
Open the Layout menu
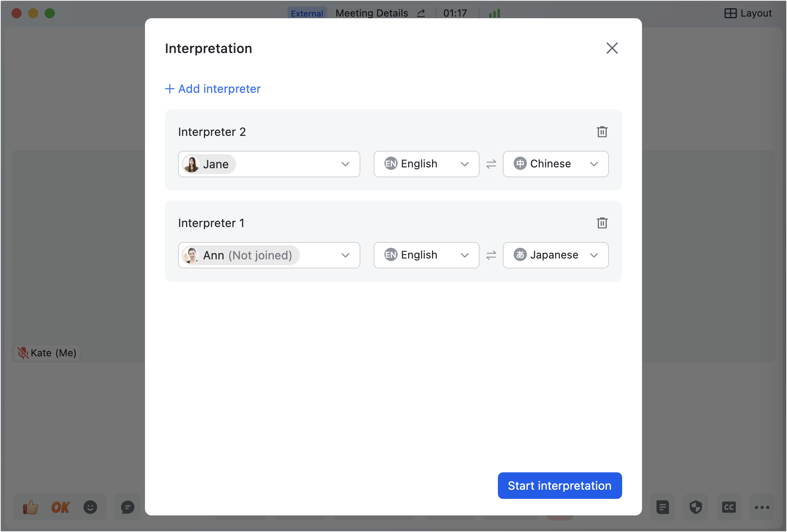point(748,13)
